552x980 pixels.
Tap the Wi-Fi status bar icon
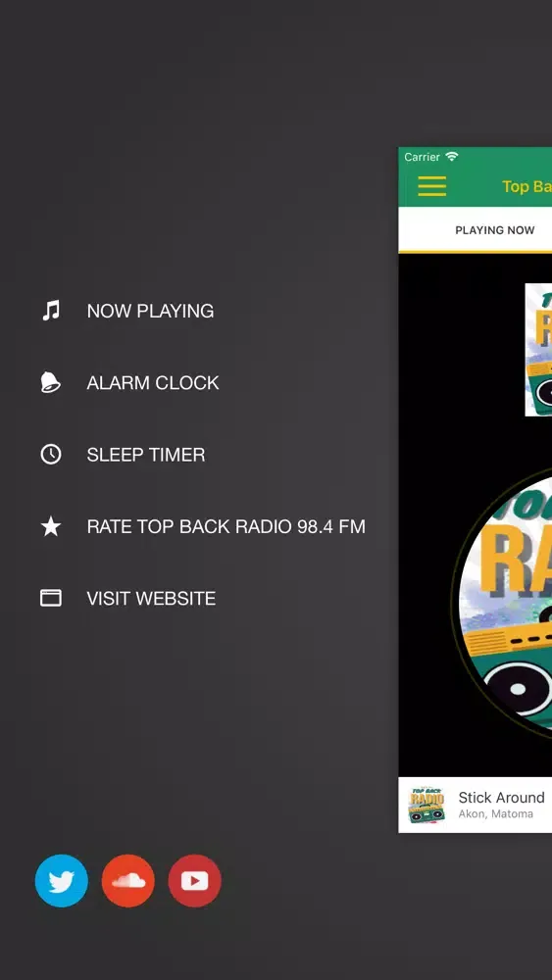[451, 156]
